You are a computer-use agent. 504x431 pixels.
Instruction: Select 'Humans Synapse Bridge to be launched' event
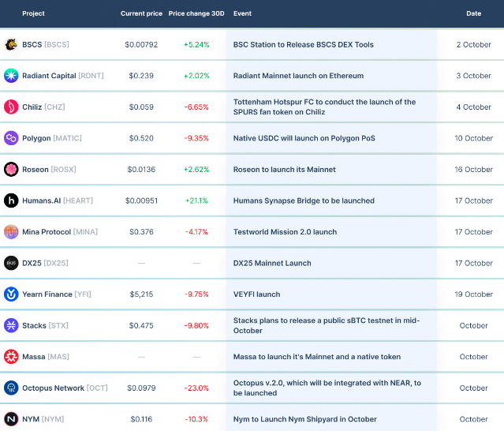pos(304,201)
